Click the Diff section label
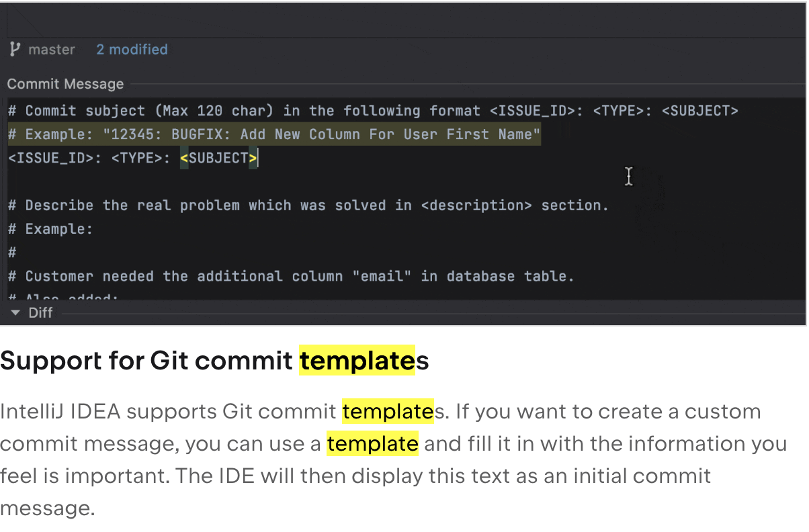 (40, 313)
